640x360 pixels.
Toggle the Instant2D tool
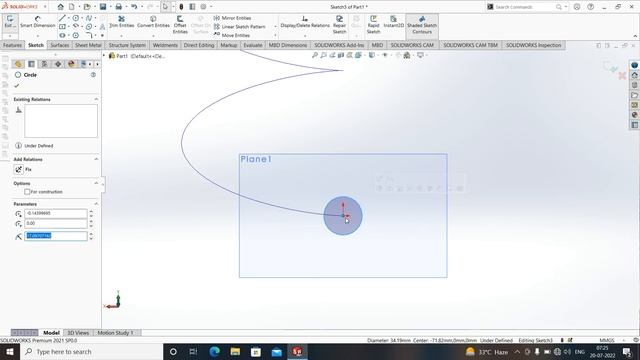pyautogui.click(x=393, y=22)
